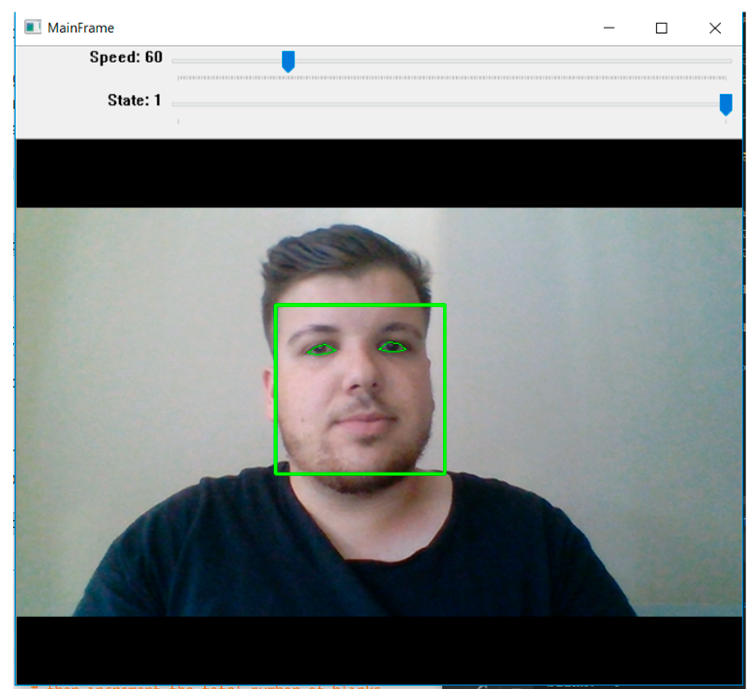The image size is (754, 700).
Task: Click the MainFrame title text
Action: 81,28
